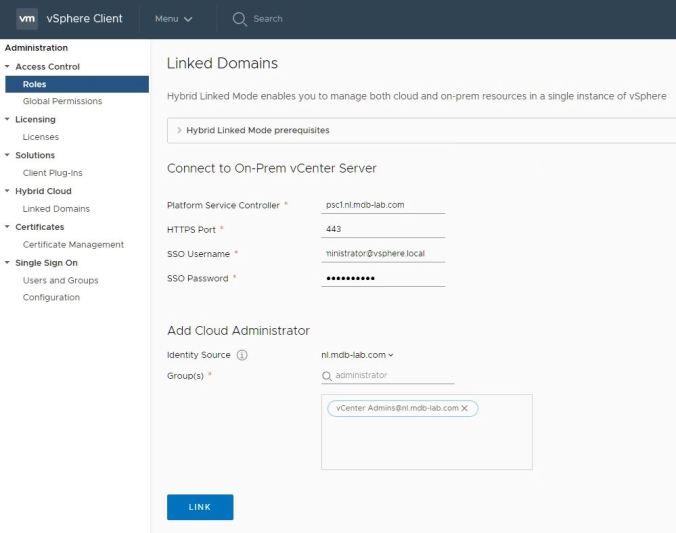The width and height of the screenshot is (676, 533).
Task: Open Users and Groups page
Action: tap(60, 281)
